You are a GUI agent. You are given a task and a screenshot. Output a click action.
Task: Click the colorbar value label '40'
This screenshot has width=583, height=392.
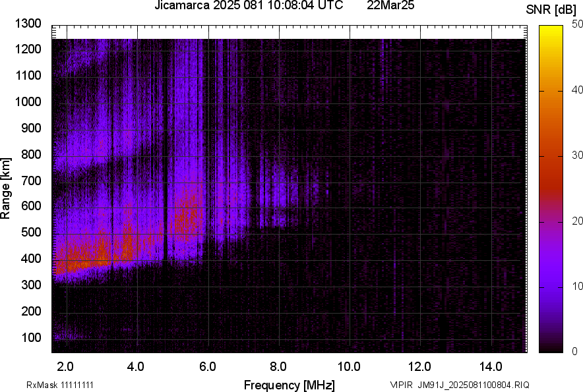[x=577, y=90]
